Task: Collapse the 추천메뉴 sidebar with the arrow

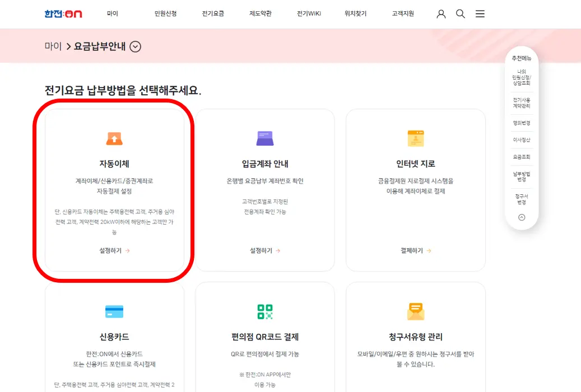Action: click(522, 218)
